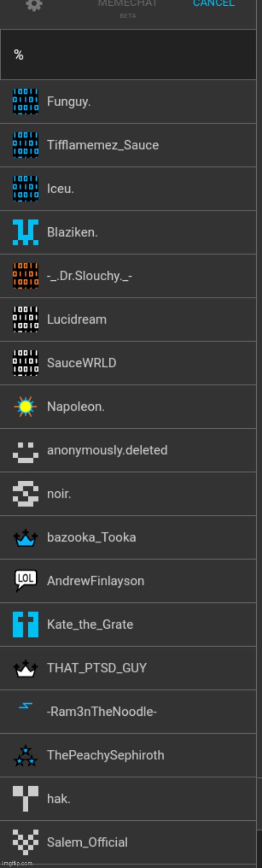Click ThePeachySephiroth's three stars icon
262x868 pixels.
point(26,755)
